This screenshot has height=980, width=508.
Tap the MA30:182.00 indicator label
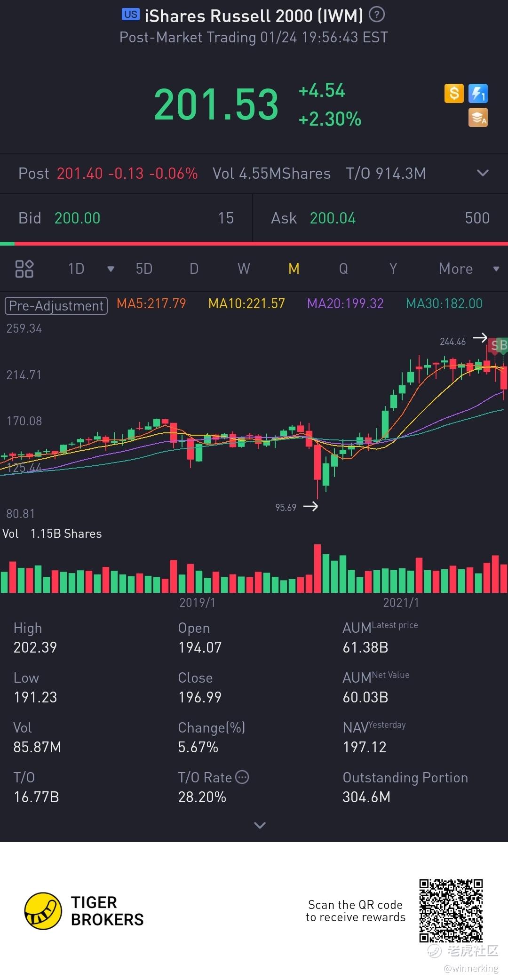(x=444, y=303)
